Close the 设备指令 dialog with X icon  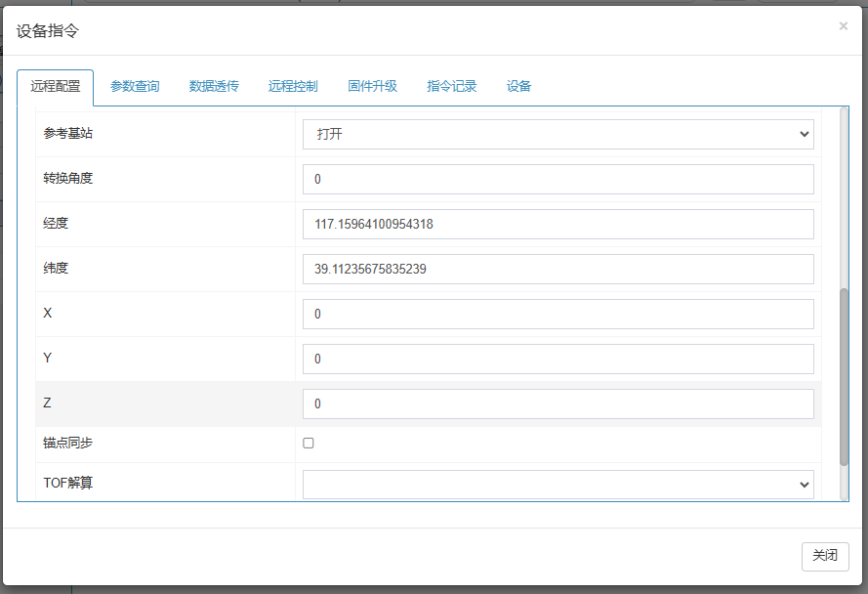point(843,26)
